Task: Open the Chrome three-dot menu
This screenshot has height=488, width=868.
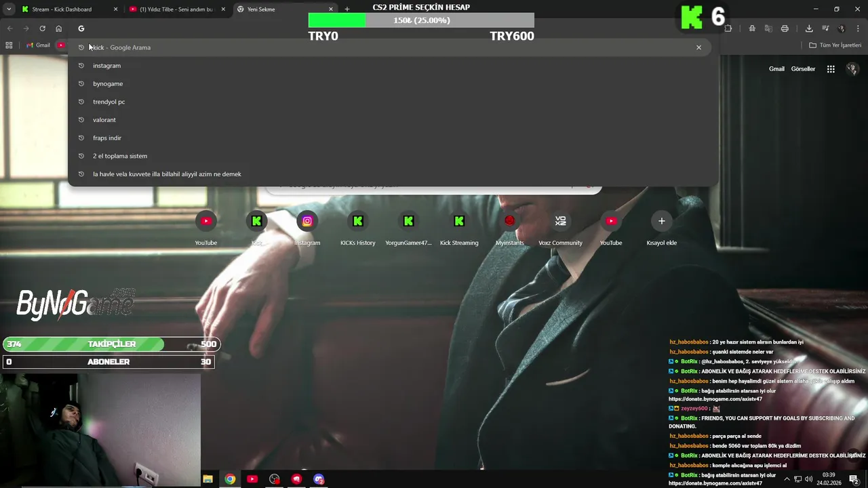Action: (858, 28)
